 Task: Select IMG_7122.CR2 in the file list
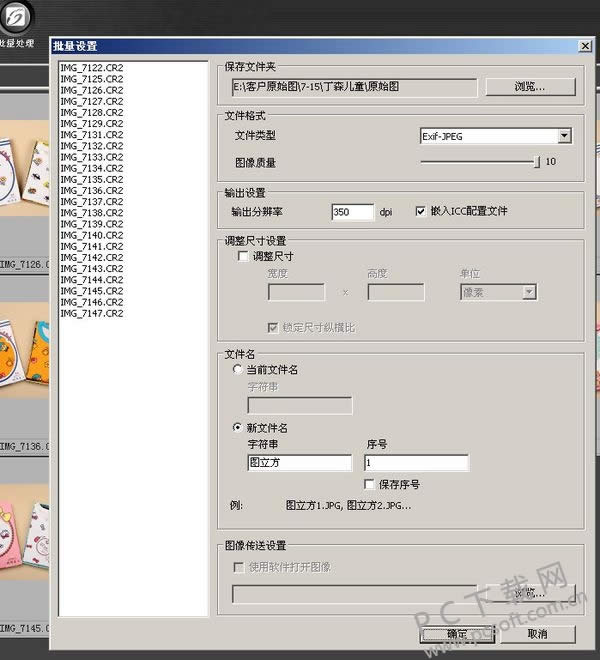92,68
